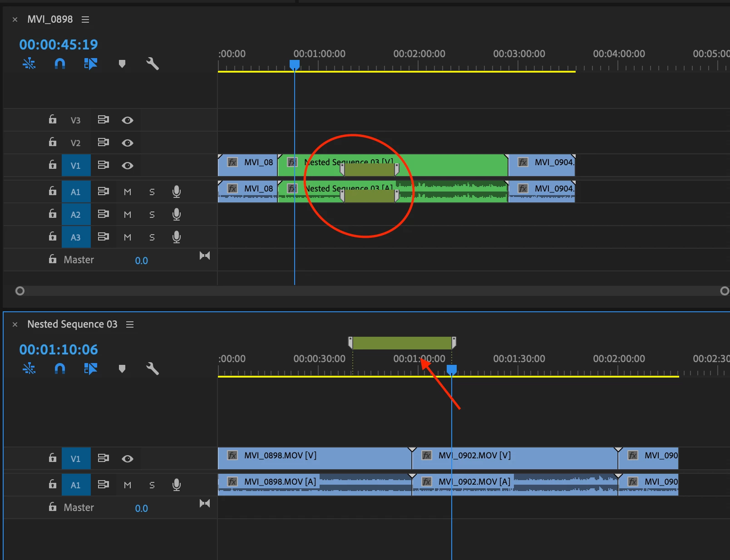Close the Nested Sequence 03 tab

[x=15, y=324]
